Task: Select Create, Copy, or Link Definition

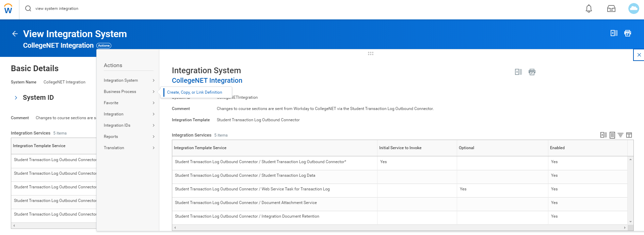Action: 195,92
